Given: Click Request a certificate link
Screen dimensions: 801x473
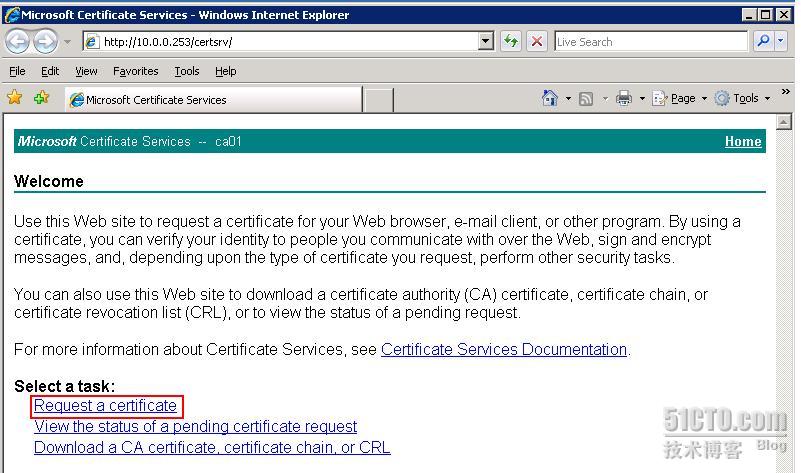Looking at the screenshot, I should click(105, 406).
